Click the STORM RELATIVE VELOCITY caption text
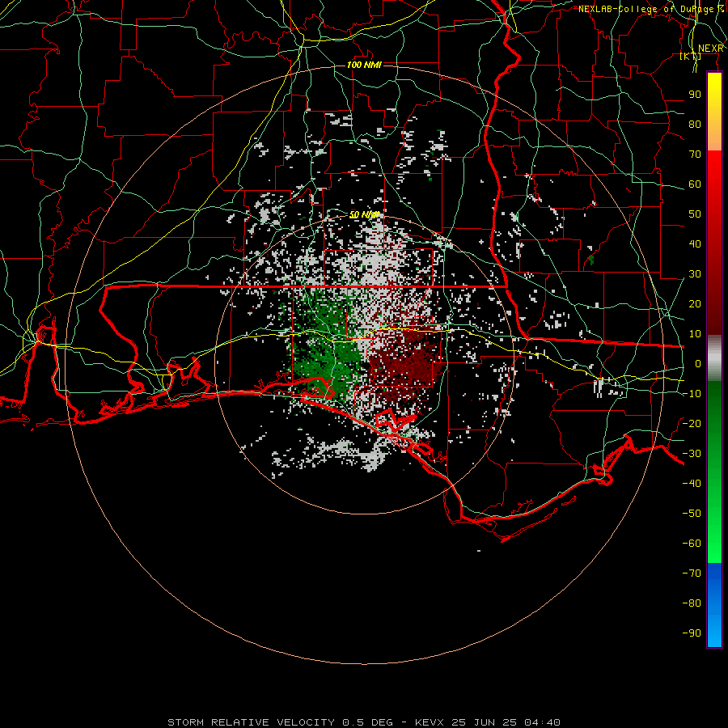 [252, 722]
